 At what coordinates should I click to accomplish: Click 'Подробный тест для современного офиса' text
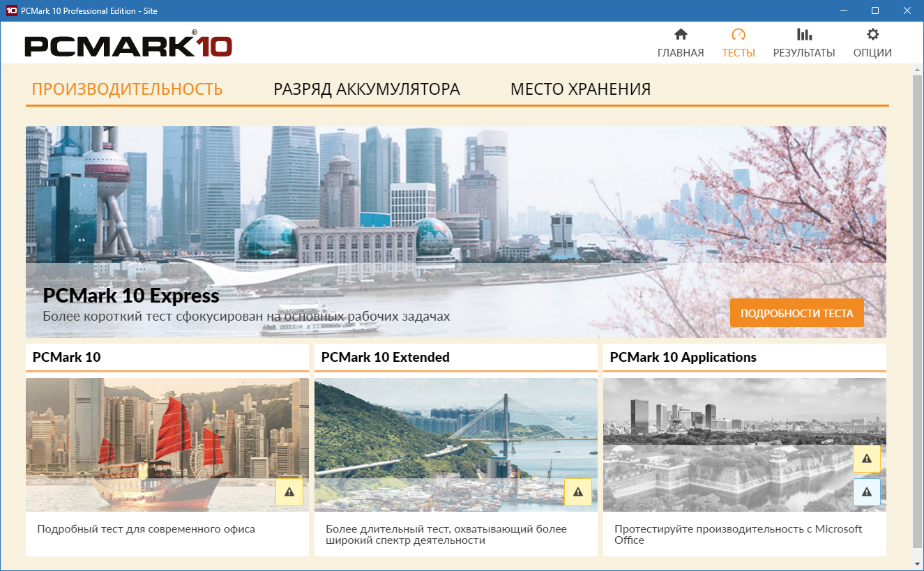146,529
